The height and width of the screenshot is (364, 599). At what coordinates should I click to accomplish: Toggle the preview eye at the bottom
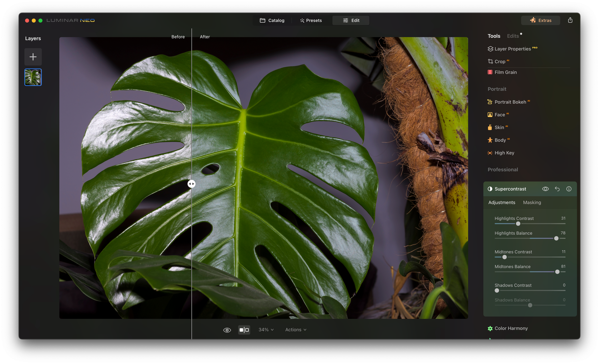coord(227,330)
